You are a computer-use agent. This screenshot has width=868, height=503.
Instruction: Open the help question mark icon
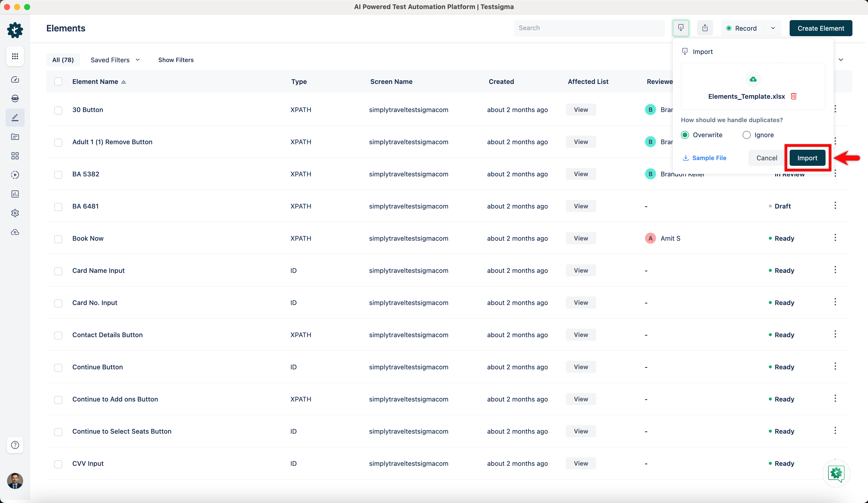click(x=15, y=445)
